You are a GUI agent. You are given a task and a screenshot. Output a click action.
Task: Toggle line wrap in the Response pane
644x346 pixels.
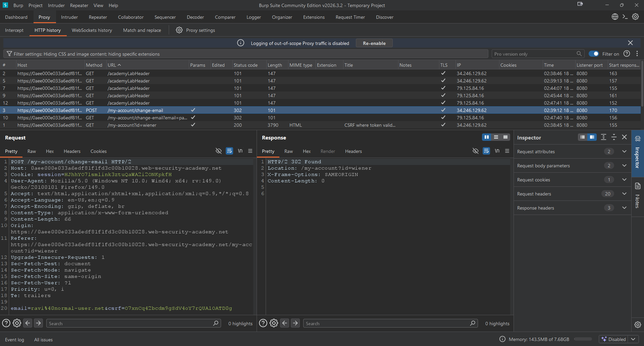coord(486,151)
